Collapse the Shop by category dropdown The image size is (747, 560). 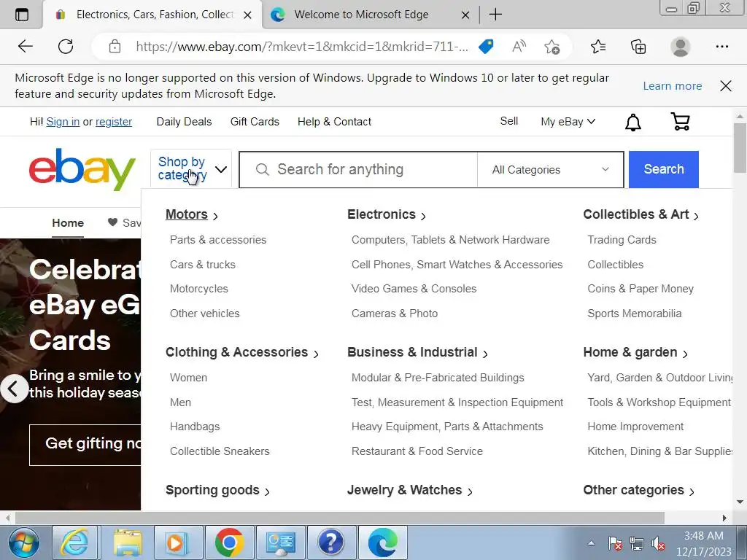click(x=190, y=168)
